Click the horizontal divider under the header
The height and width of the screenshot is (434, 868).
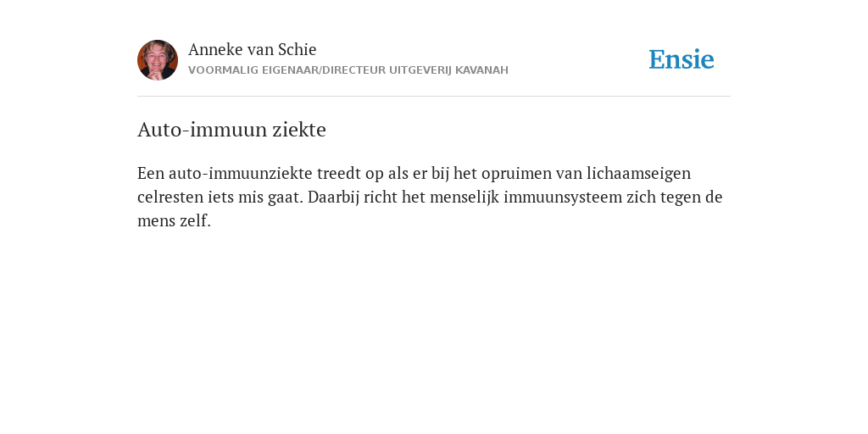[x=434, y=97]
